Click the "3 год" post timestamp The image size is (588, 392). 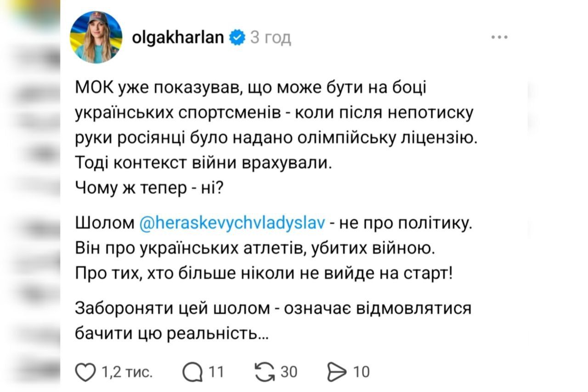(271, 38)
